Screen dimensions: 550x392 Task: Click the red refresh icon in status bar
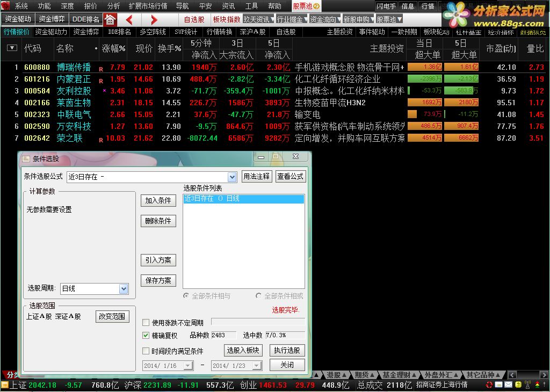489,385
